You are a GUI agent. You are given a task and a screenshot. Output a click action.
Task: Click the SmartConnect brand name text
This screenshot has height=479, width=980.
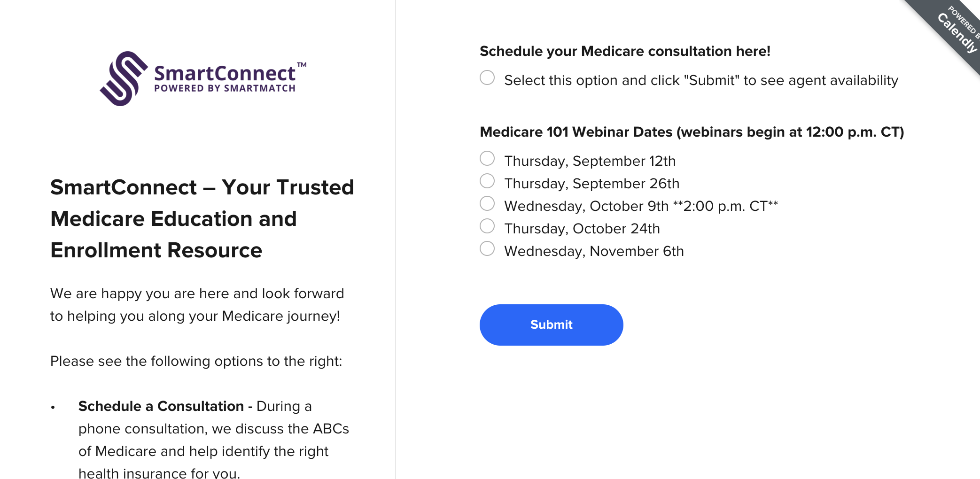click(x=225, y=73)
